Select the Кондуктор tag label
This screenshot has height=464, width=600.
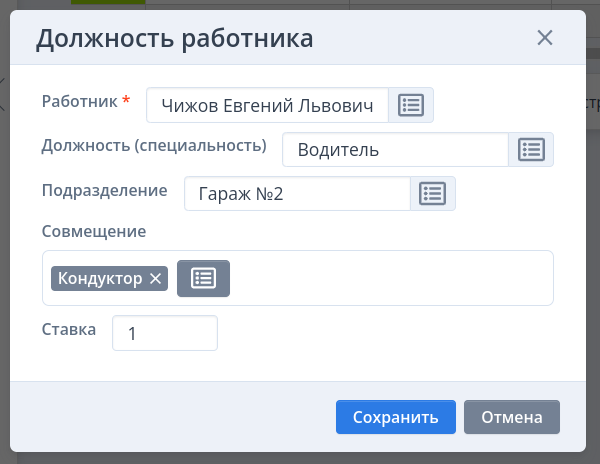[100, 279]
